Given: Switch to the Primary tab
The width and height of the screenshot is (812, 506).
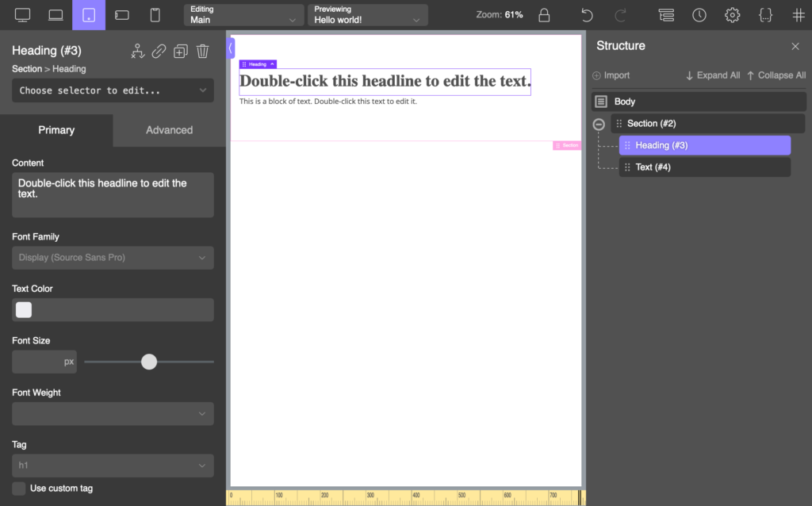Looking at the screenshot, I should (56, 130).
